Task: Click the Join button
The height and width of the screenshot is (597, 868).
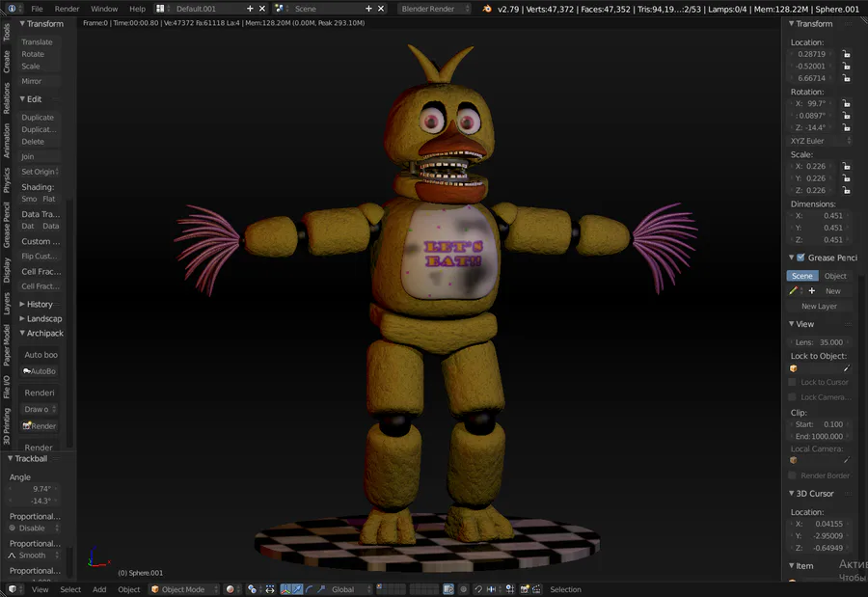Action: tap(40, 157)
